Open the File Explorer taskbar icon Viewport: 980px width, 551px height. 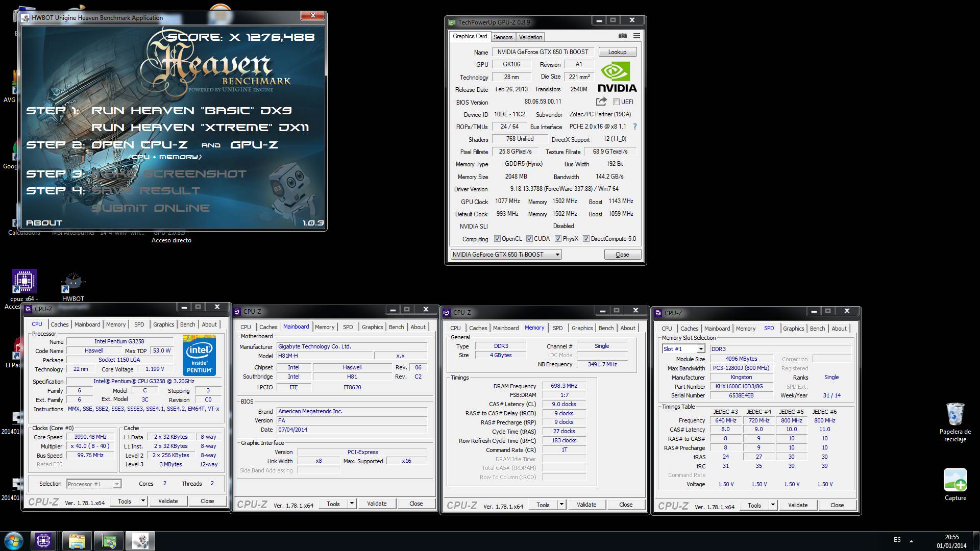point(77,541)
